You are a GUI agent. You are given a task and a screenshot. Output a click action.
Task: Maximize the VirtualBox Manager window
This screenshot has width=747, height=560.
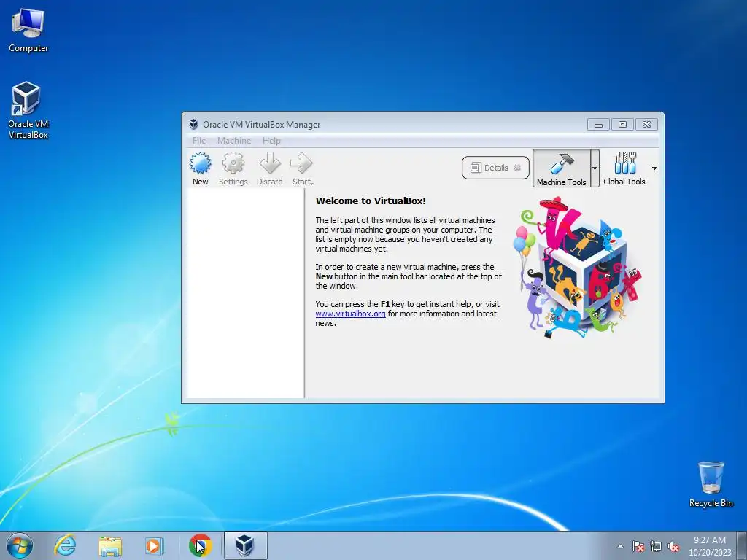tap(622, 124)
